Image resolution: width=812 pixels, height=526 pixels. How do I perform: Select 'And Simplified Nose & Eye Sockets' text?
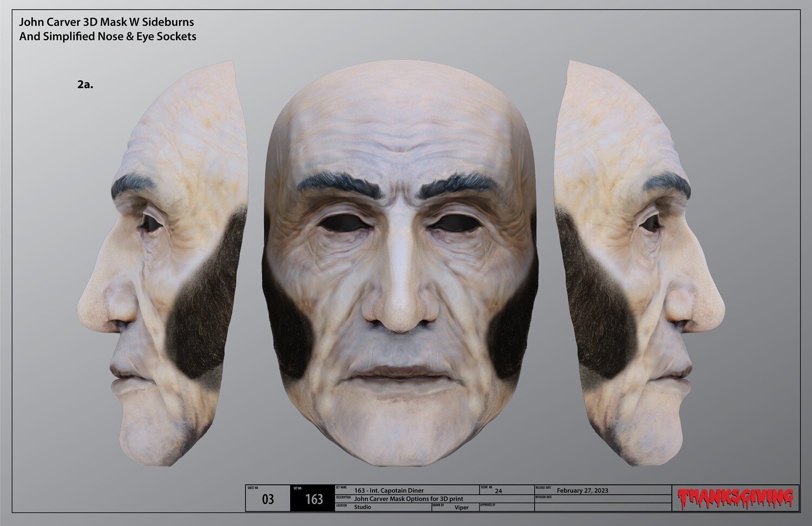point(108,37)
